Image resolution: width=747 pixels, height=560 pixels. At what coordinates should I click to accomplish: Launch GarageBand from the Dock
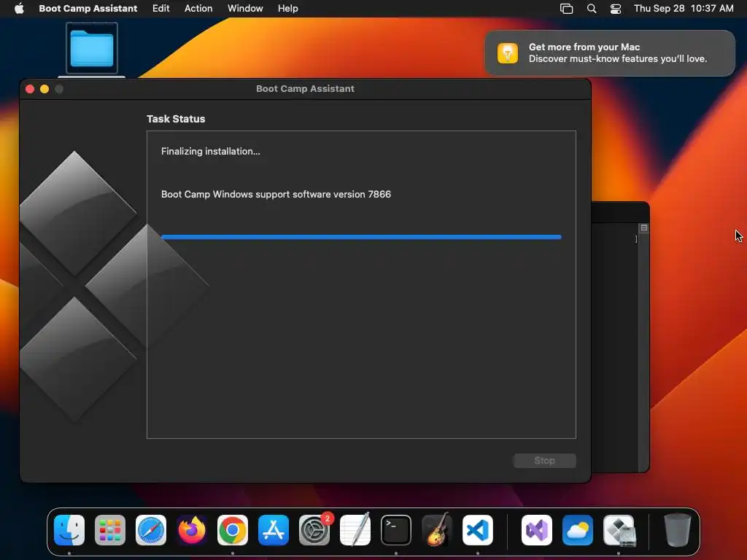pos(437,530)
